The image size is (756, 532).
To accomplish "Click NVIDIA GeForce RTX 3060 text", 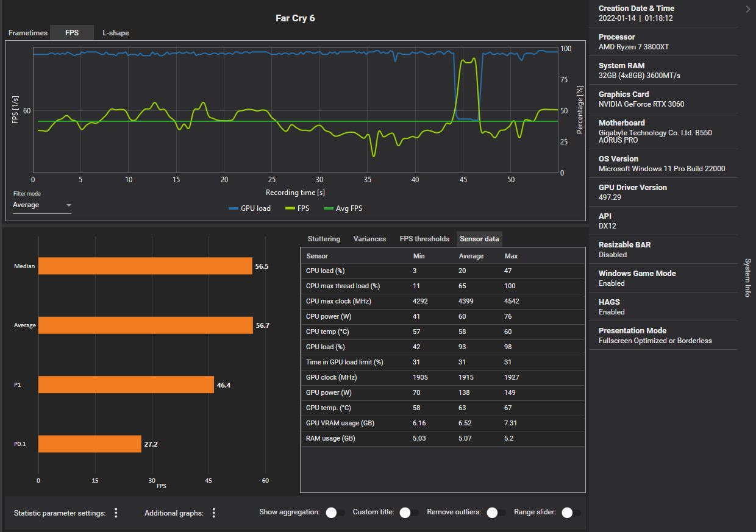I will pos(641,104).
